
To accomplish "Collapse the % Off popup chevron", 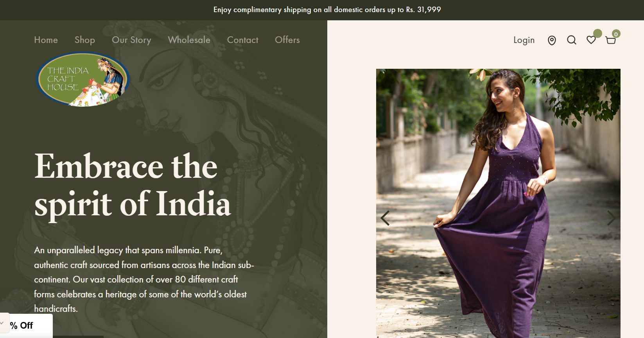I will pyautogui.click(x=2, y=323).
